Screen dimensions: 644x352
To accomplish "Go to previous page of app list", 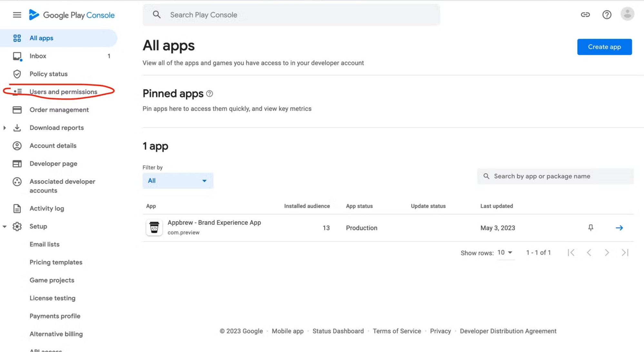I will 589,253.
